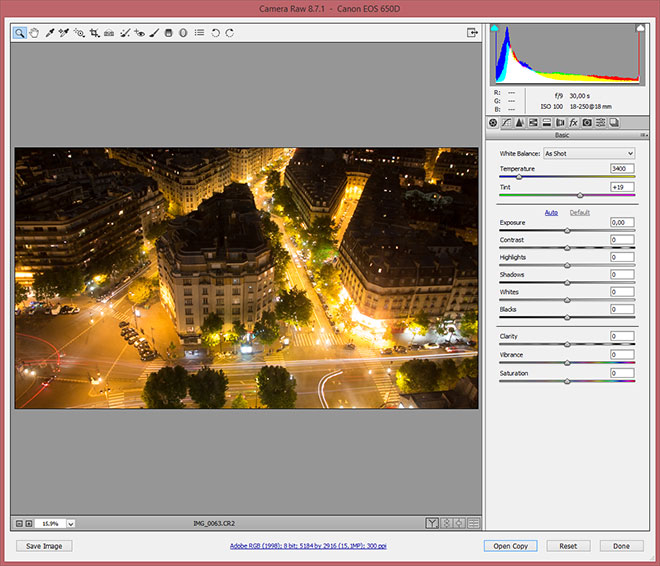Toggle highlight clipping warning in histogram
The height and width of the screenshot is (566, 660).
[640, 30]
